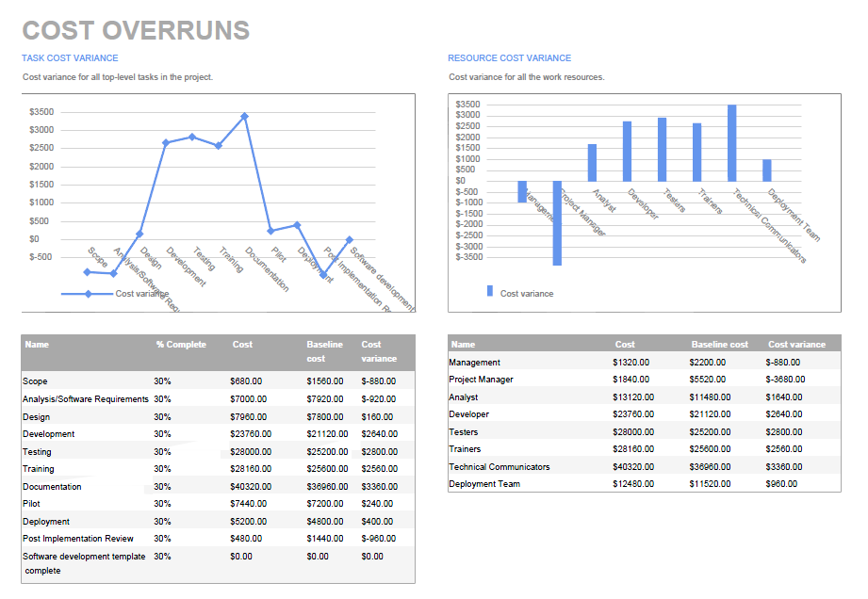Image resolution: width=868 pixels, height=599 pixels.
Task: Select the Analyst cost cell $13120.00
Action: (x=632, y=397)
